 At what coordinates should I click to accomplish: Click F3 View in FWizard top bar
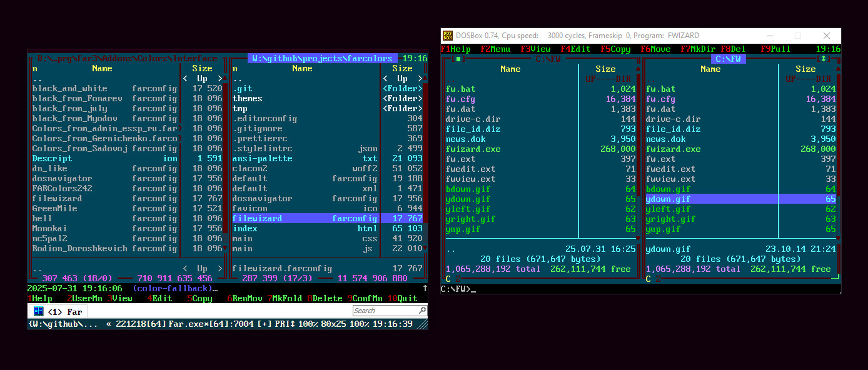click(x=535, y=49)
